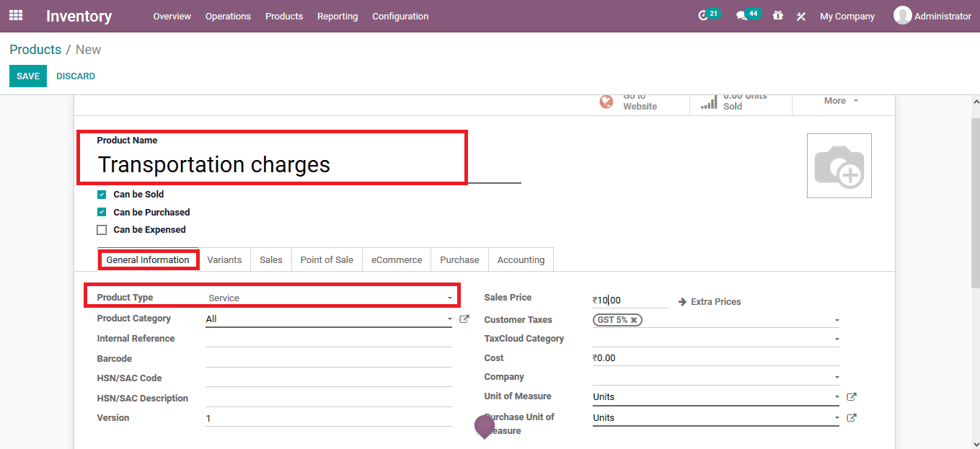Open the Unit of Measure dropdown
980x449 pixels.
click(715, 396)
